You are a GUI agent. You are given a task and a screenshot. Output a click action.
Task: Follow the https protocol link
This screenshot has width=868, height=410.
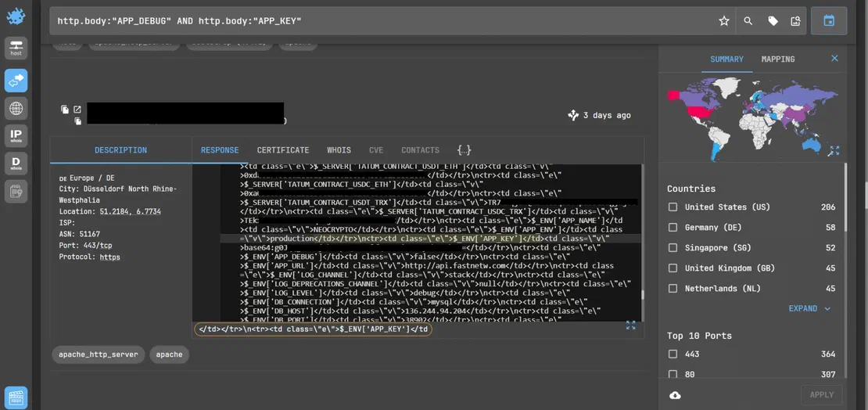[109, 257]
